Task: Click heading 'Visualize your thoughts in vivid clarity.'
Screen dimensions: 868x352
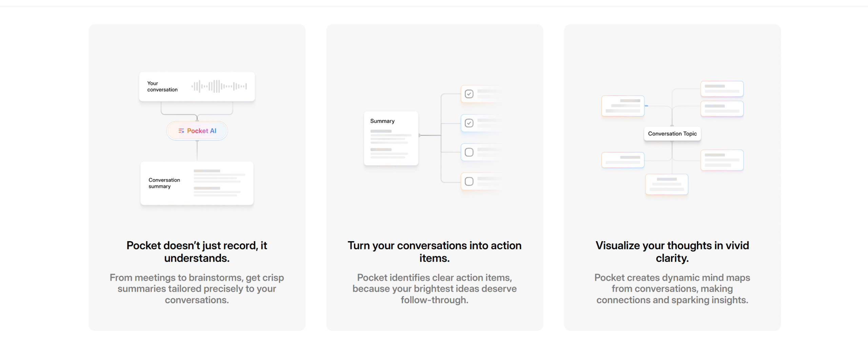Action: tap(672, 252)
